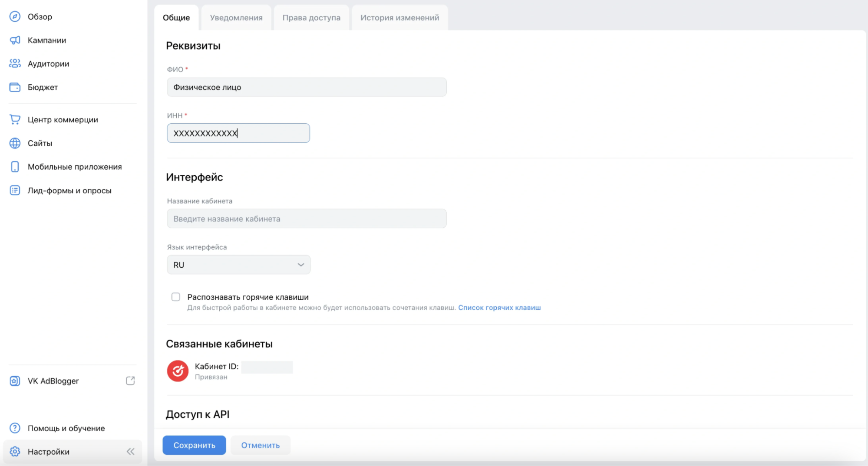
Task: Open the Обзор compass icon
Action: pyautogui.click(x=15, y=16)
